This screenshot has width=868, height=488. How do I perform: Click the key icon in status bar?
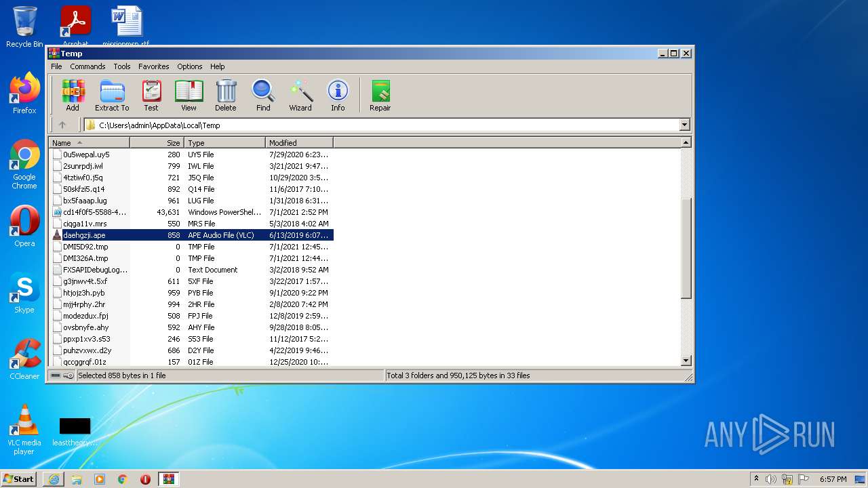tap(68, 375)
